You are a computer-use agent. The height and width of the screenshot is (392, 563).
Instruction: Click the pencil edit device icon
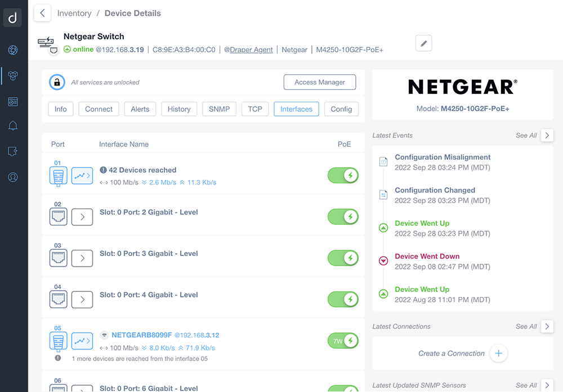tap(424, 43)
